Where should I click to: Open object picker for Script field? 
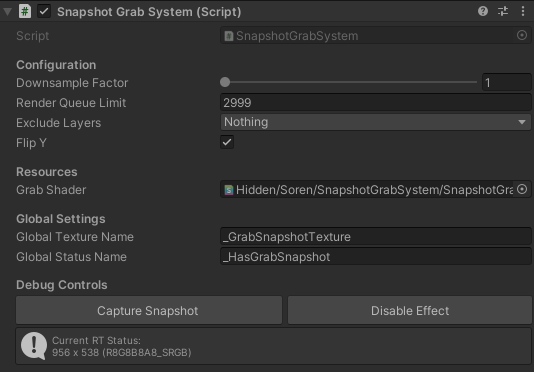522,35
